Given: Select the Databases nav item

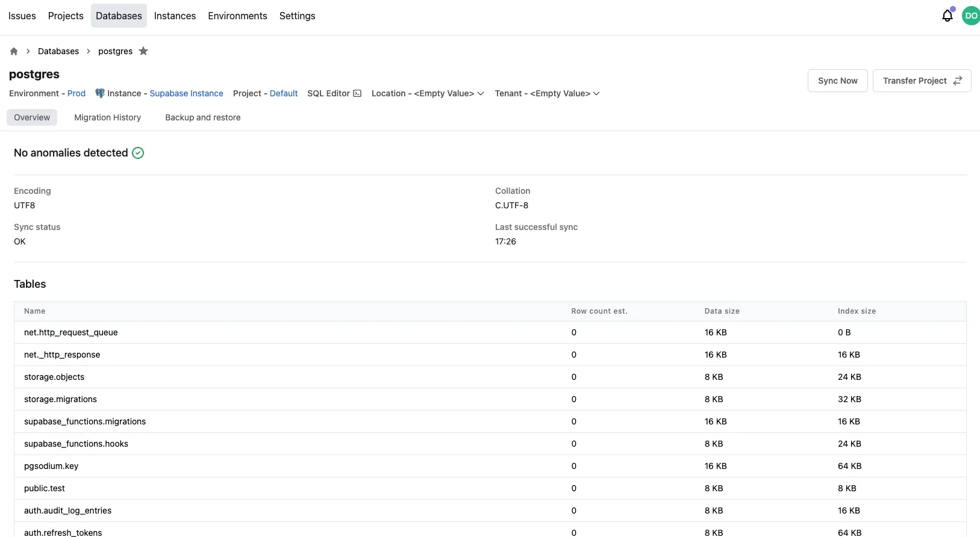Looking at the screenshot, I should tap(119, 16).
